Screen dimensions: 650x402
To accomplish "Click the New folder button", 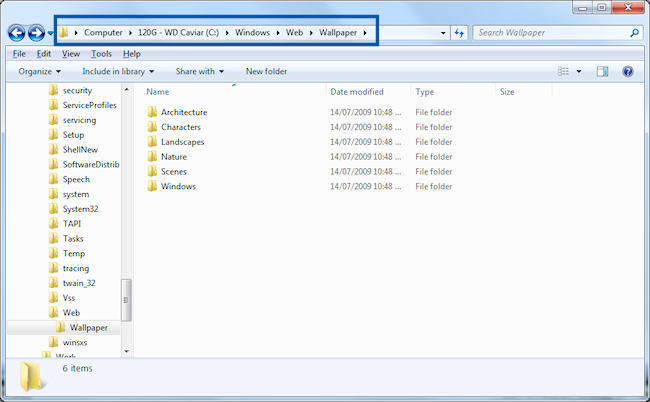I will [x=266, y=72].
